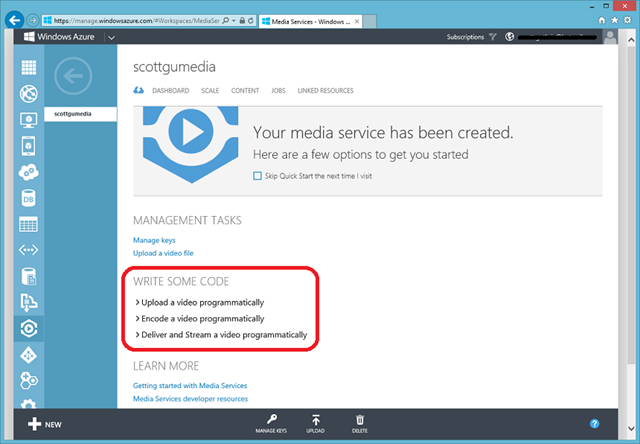Viewport: 640px width, 444px height.
Task: Switch to the Content tab
Action: coord(245,91)
